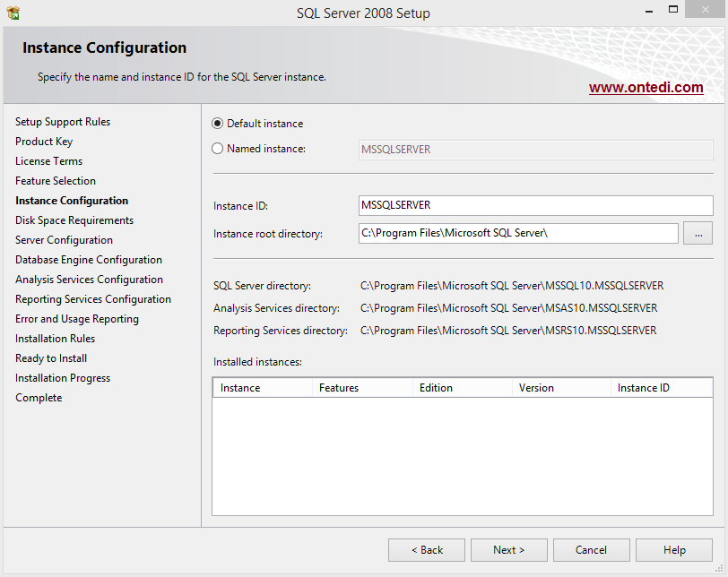
Task: Select Error and Usage Reporting step
Action: [x=77, y=319]
